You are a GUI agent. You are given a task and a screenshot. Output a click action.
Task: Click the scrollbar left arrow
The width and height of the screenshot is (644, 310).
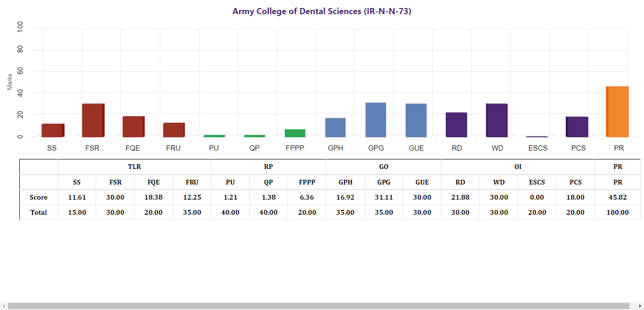click(3, 306)
